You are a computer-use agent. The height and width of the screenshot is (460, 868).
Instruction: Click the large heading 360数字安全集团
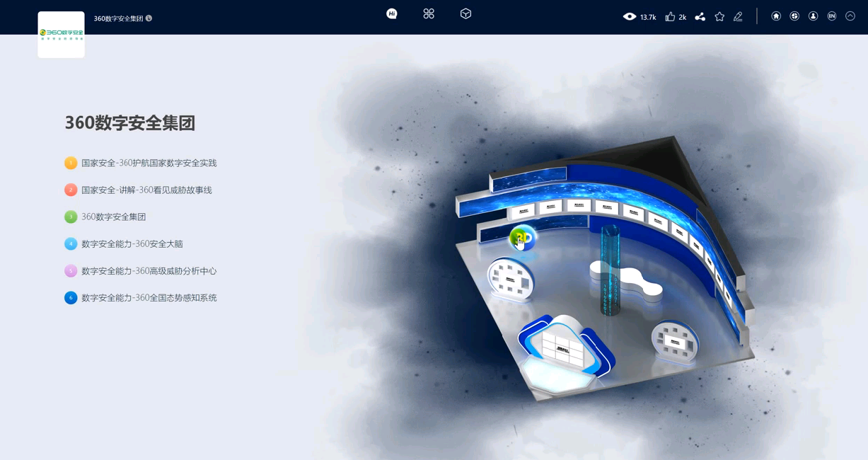pos(130,123)
